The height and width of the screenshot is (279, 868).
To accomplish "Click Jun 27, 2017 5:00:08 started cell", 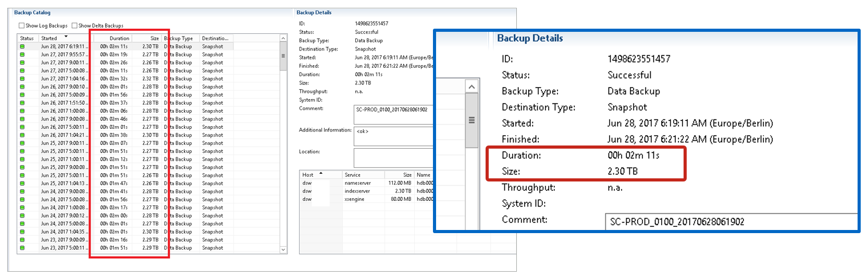I will 65,70.
